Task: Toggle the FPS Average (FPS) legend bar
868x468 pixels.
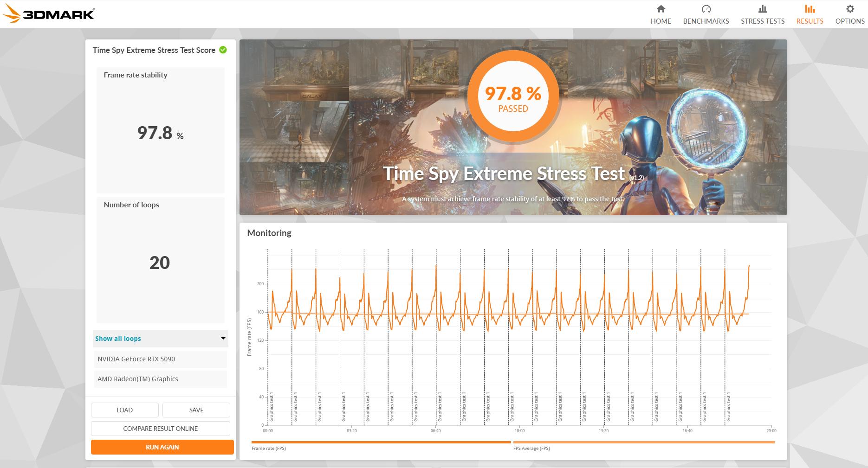Action: coord(644,442)
